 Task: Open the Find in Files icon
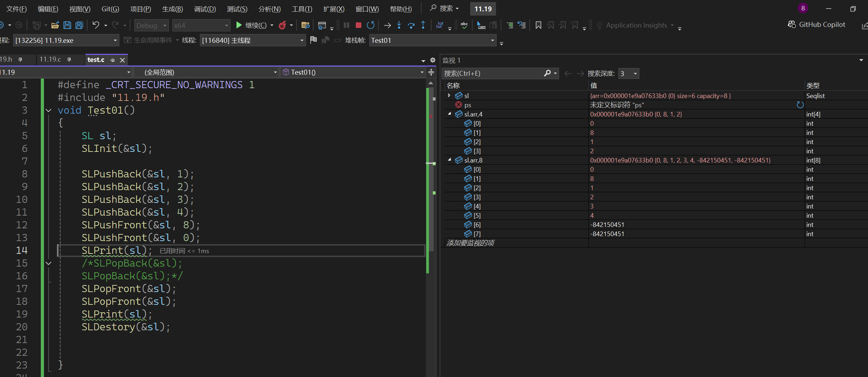[305, 25]
